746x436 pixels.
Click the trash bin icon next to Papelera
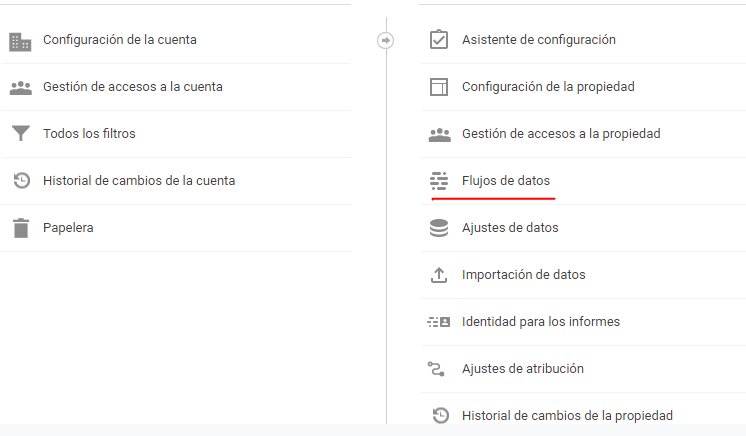point(20,228)
